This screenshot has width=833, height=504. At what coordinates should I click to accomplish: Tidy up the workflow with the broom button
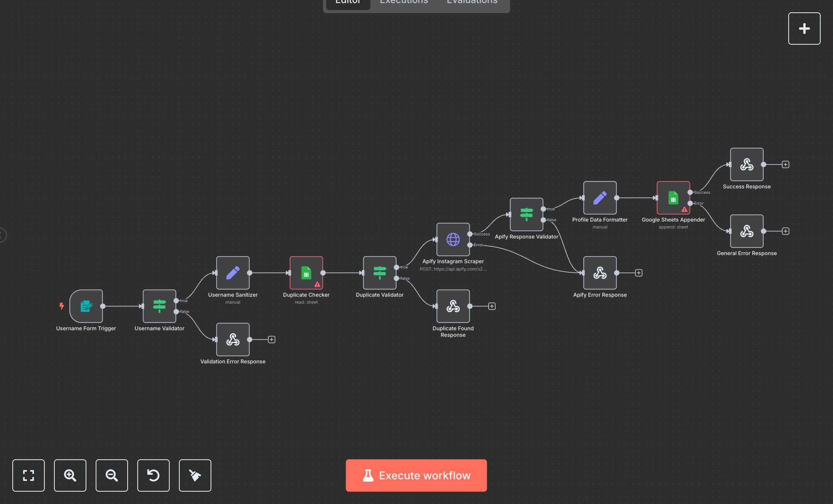coord(195,475)
